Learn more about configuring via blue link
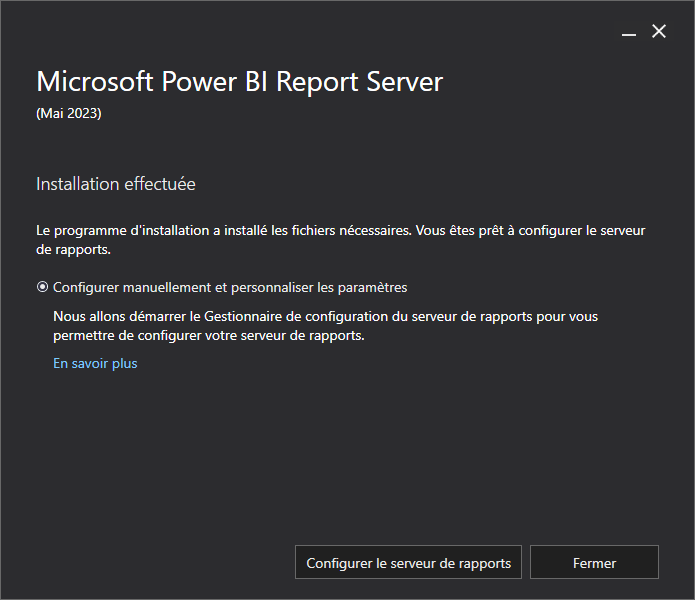The image size is (695, 600). [95, 363]
